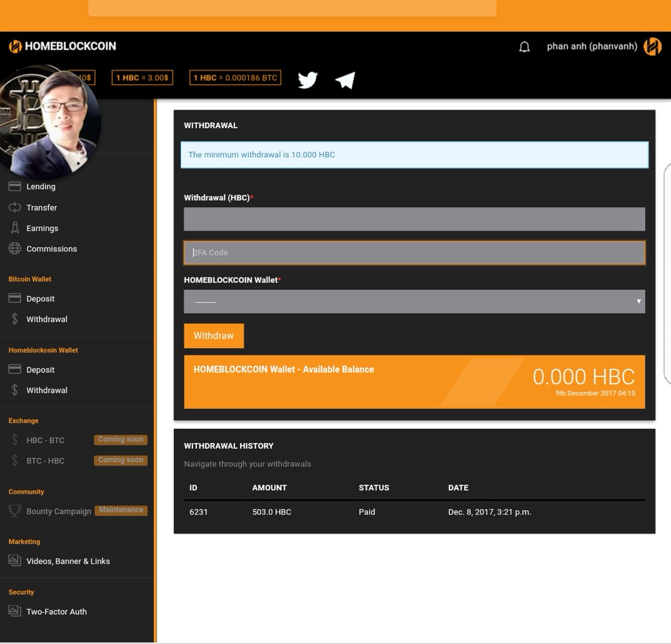Click the BTC - HBC dollar icon
Viewport: 671px width, 644px height.
[x=15, y=460]
